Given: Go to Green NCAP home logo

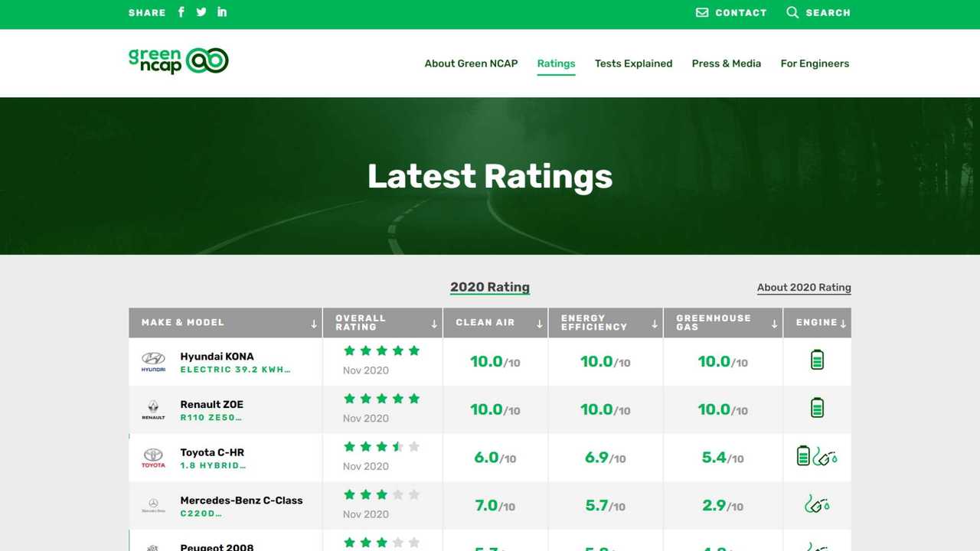Looking at the screenshot, I should tap(178, 61).
